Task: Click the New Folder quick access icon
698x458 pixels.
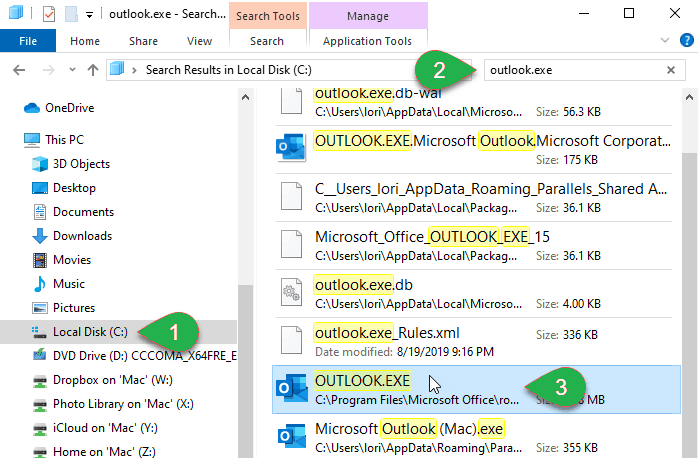Action: [71, 14]
